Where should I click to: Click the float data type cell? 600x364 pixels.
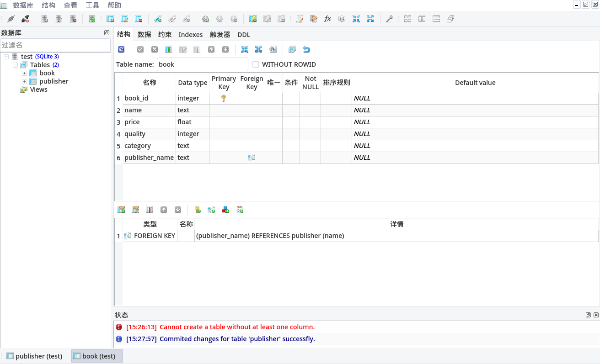pos(193,122)
